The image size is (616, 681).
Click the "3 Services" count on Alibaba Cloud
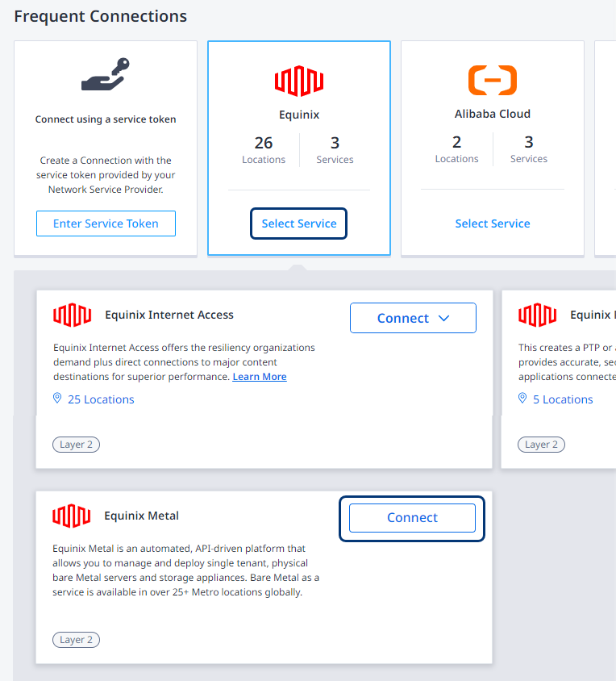pyautogui.click(x=529, y=149)
